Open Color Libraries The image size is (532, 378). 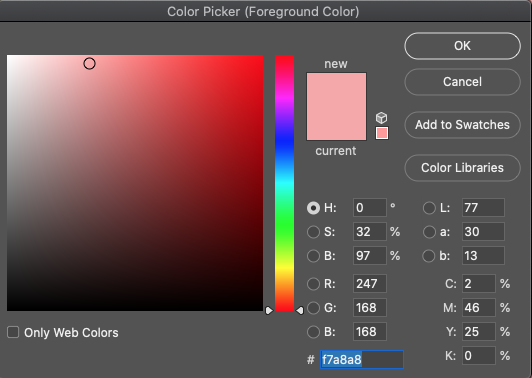click(x=462, y=168)
